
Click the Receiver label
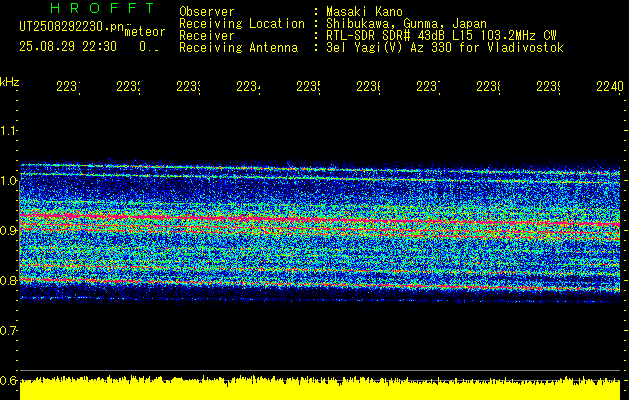click(x=207, y=36)
